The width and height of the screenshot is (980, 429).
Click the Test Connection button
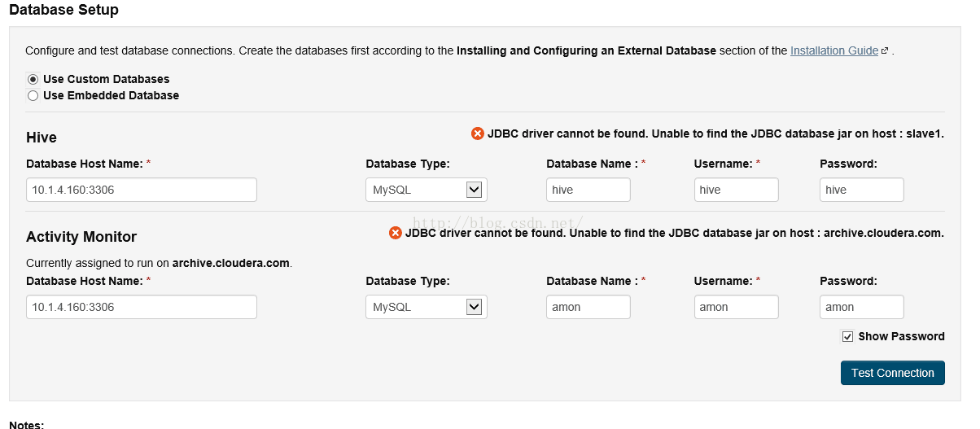click(893, 373)
